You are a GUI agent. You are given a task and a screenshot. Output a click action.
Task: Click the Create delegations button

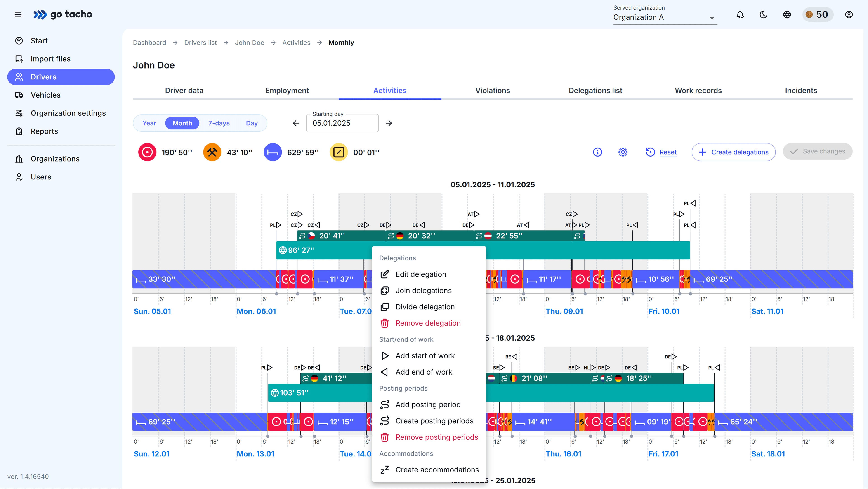click(734, 152)
